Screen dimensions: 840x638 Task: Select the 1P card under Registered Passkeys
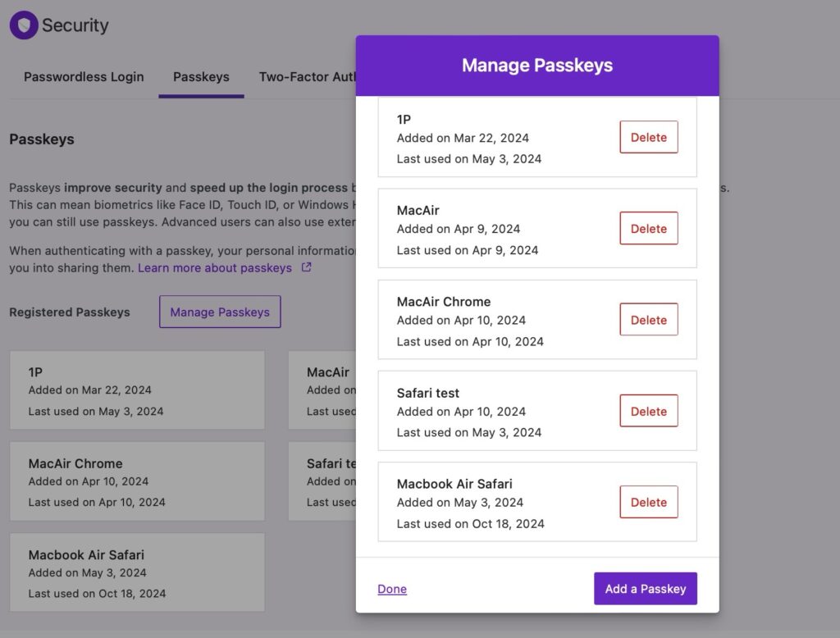(137, 390)
